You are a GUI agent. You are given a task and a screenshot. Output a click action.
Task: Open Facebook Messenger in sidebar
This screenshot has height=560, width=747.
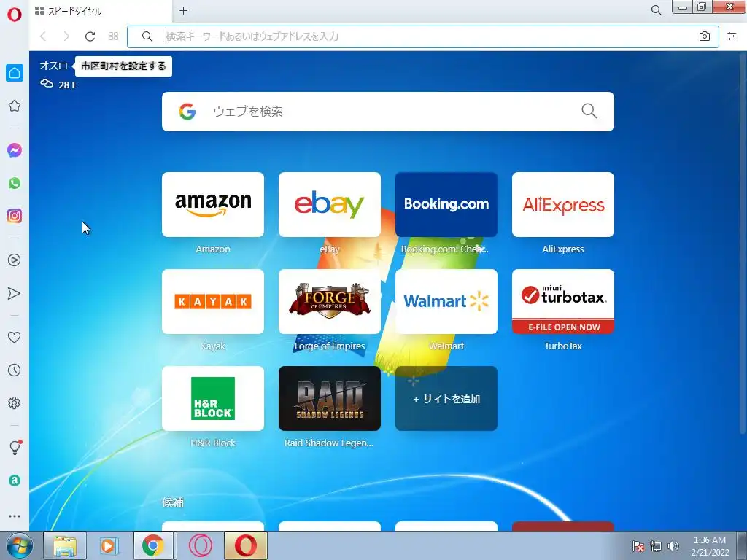point(15,150)
